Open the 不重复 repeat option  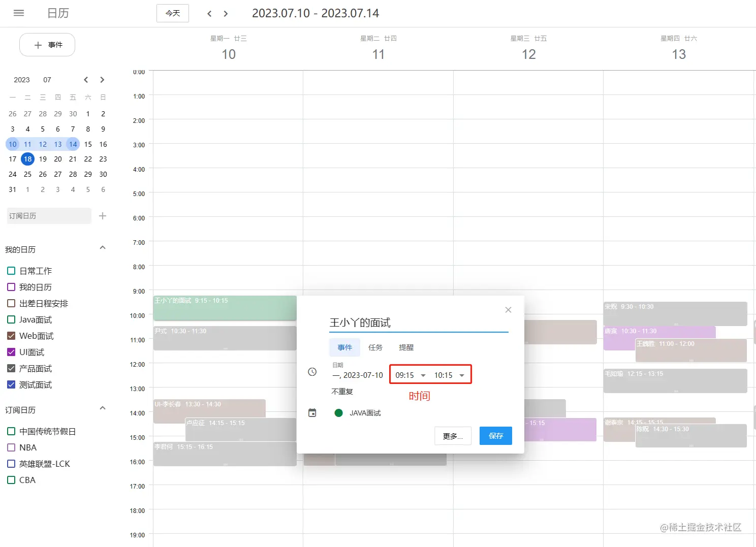342,392
